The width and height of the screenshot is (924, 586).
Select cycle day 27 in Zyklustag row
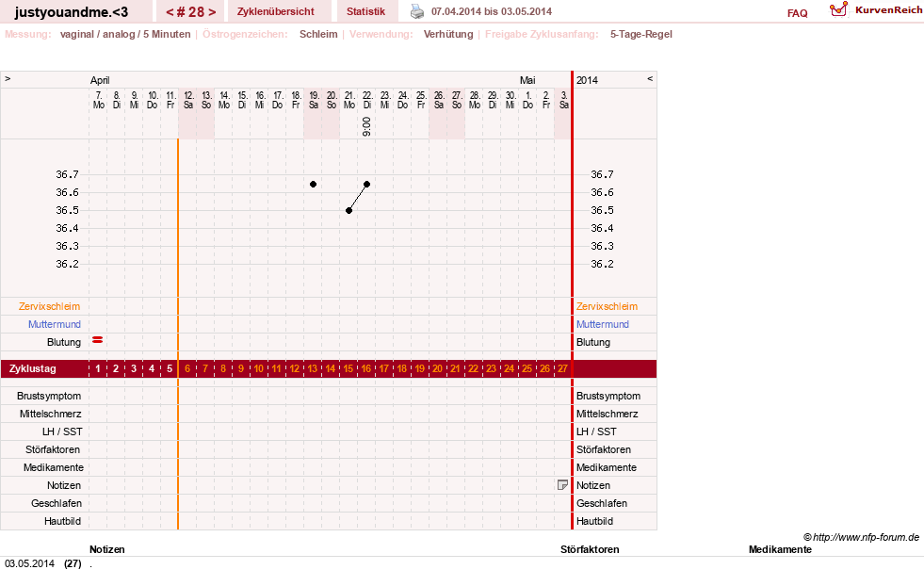coord(562,369)
